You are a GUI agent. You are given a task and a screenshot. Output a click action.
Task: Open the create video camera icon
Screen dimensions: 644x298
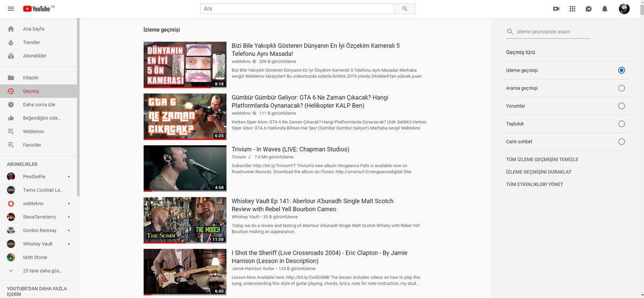pos(556,9)
